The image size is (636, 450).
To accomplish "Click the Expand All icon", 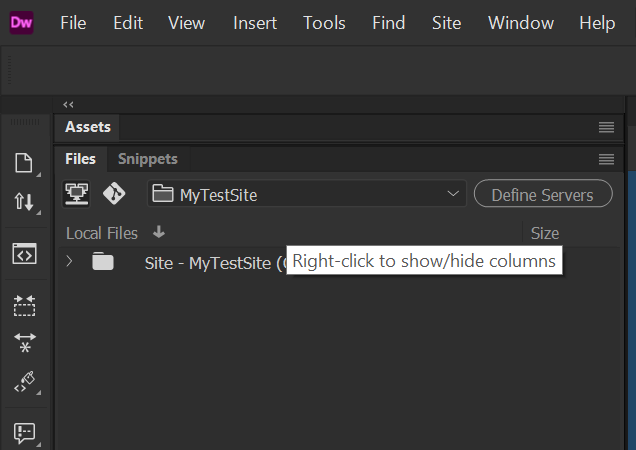I will pyautogui.click(x=25, y=342).
